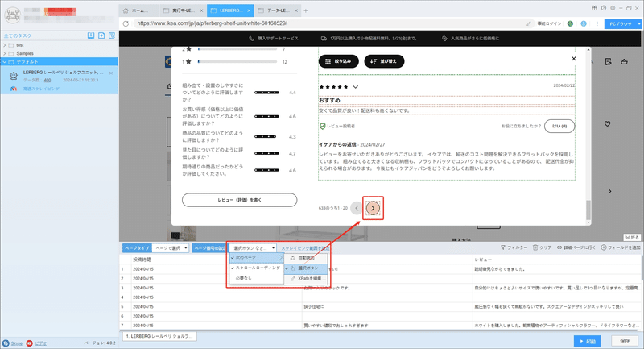This screenshot has height=349, width=644.
Task: Click 詳細ページに行く button
Action: click(576, 247)
